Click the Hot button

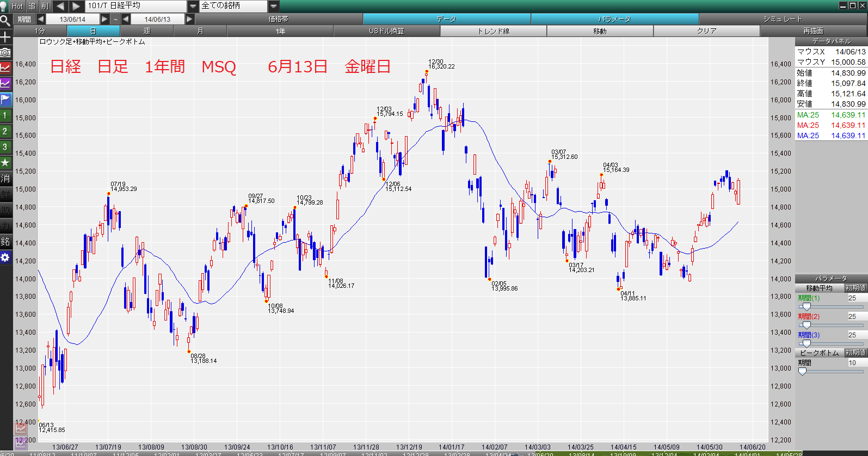pyautogui.click(x=17, y=6)
